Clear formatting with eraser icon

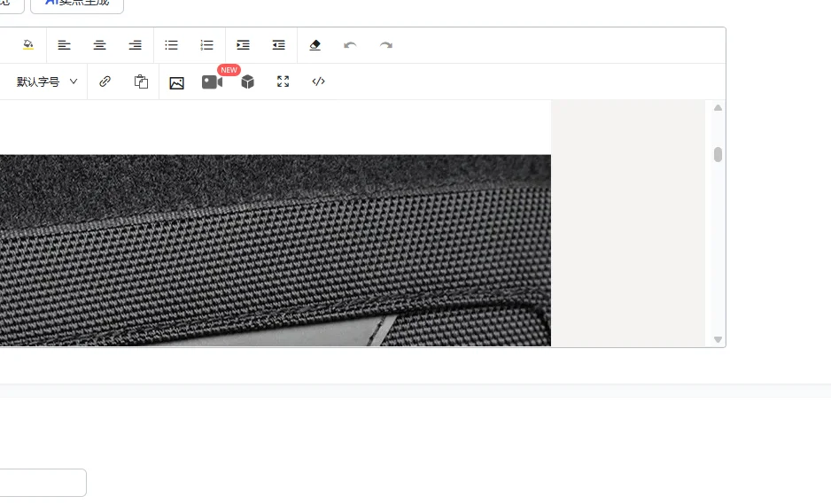click(x=315, y=45)
